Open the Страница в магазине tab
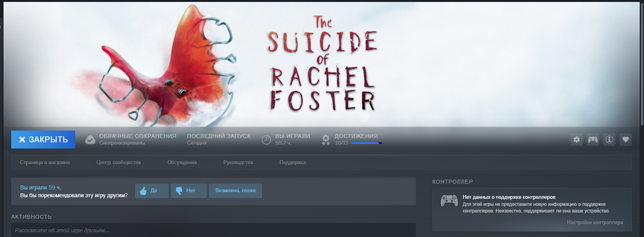The height and width of the screenshot is (237, 644). (45, 163)
